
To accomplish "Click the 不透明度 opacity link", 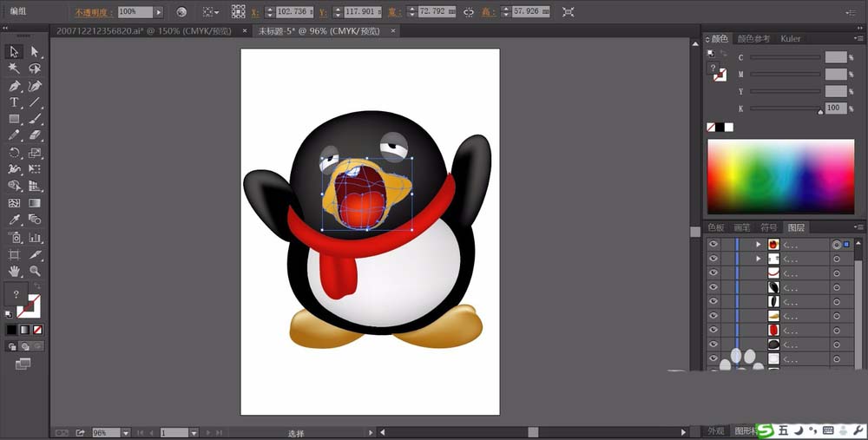I will click(95, 11).
